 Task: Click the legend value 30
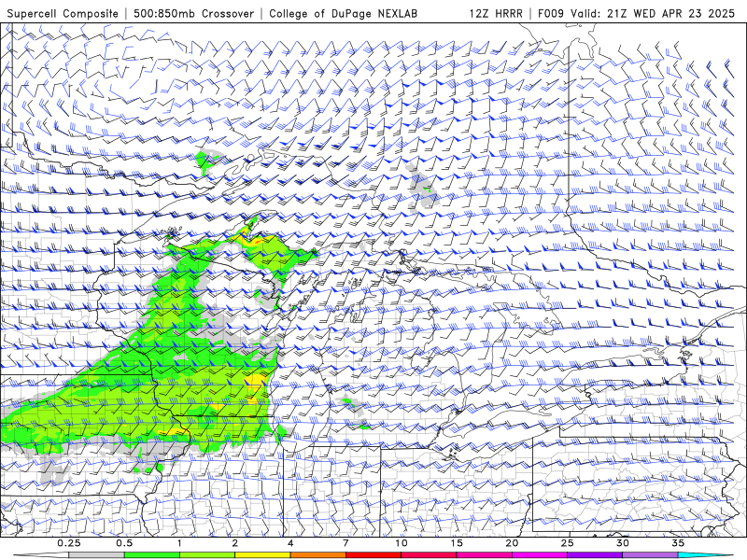click(623, 543)
